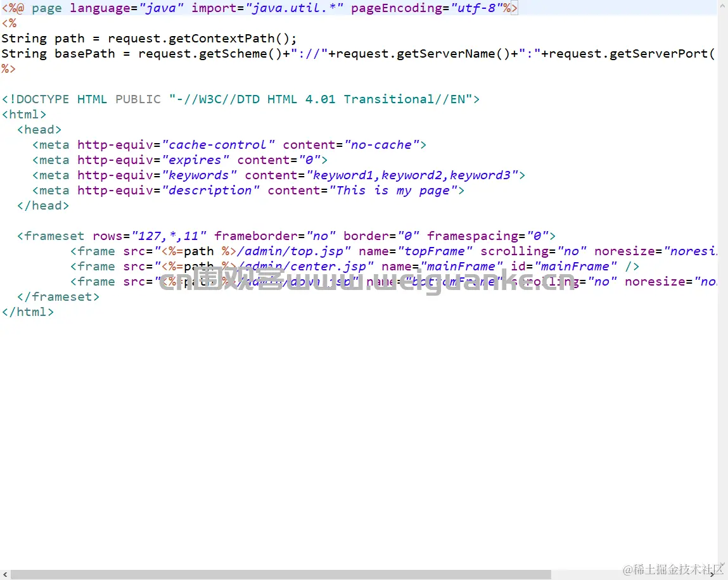Click the closing '</html>' tag

click(28, 312)
